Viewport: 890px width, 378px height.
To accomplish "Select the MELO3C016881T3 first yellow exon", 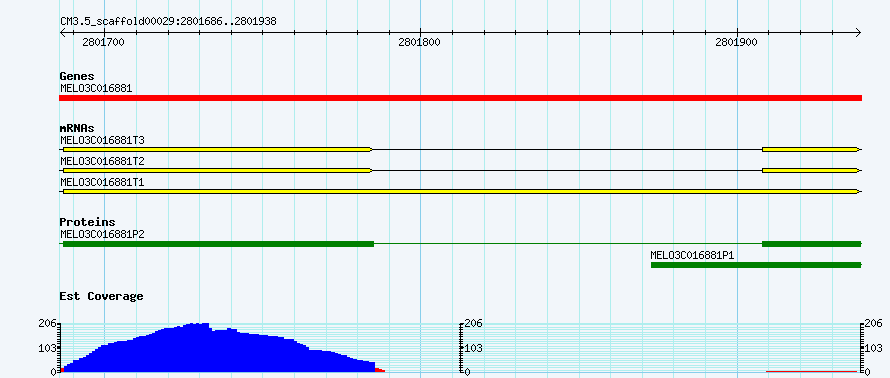I will pyautogui.click(x=217, y=149).
